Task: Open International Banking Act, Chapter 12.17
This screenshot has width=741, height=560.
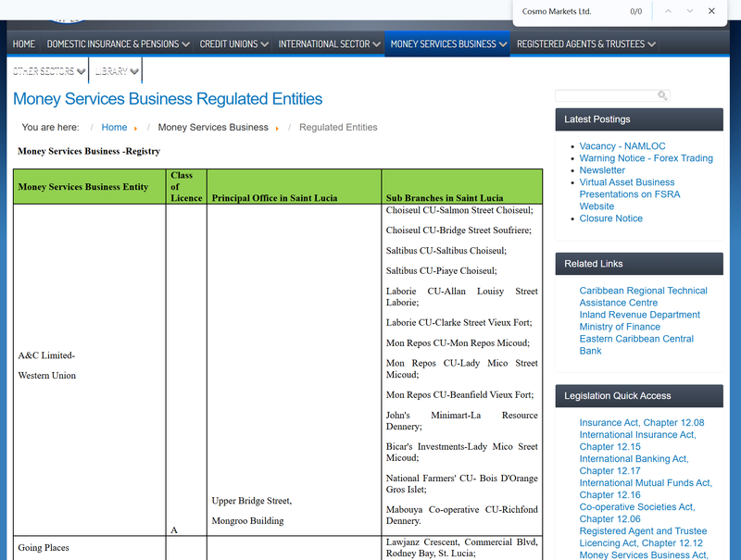Action: 634,465
